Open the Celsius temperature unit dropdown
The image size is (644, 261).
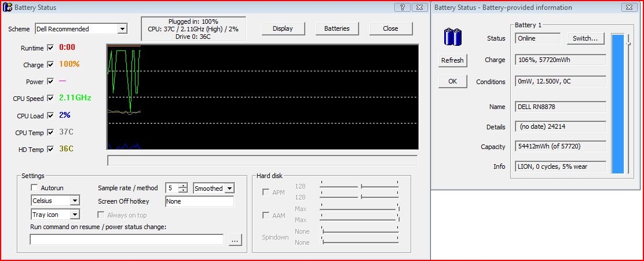[56, 201]
